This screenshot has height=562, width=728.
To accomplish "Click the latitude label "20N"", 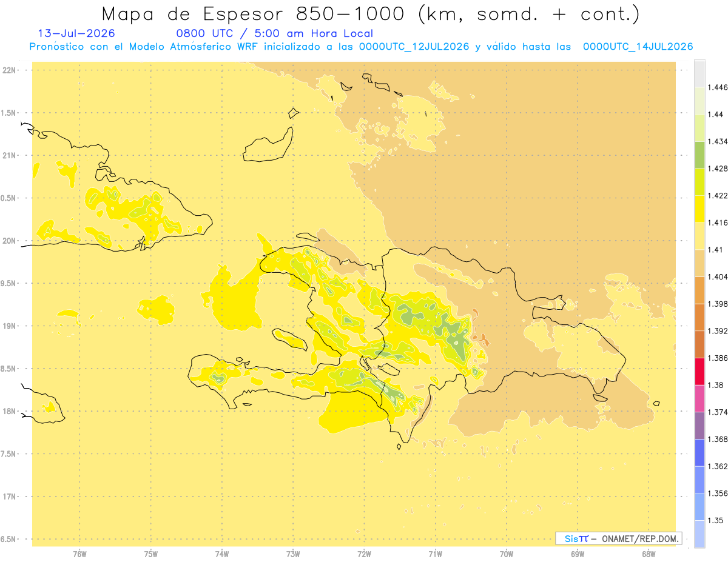I will (9, 241).
